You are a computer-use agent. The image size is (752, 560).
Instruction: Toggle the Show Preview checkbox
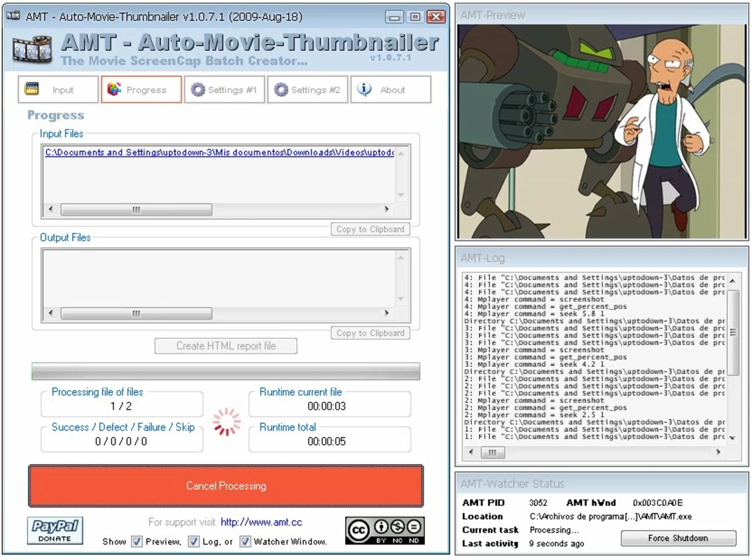[x=137, y=541]
